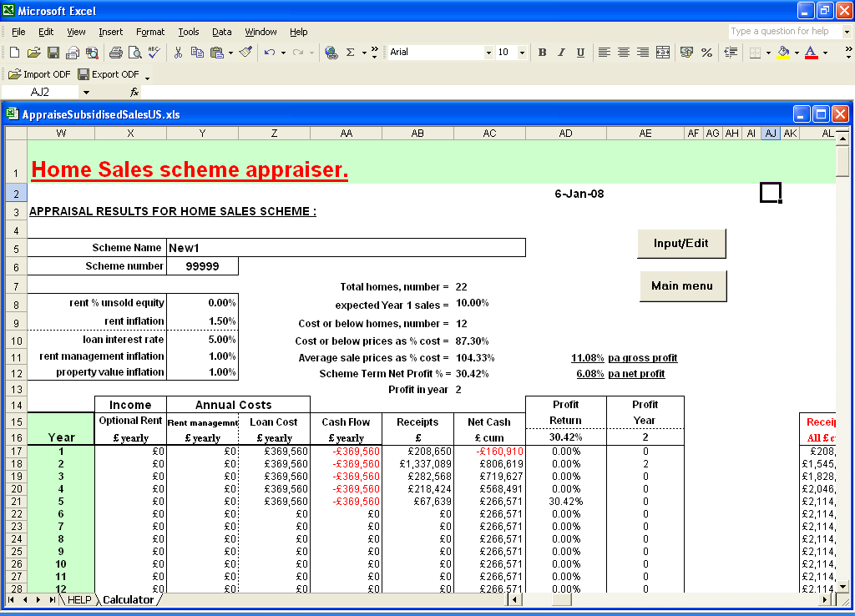Create a new blank workbook

click(x=15, y=53)
